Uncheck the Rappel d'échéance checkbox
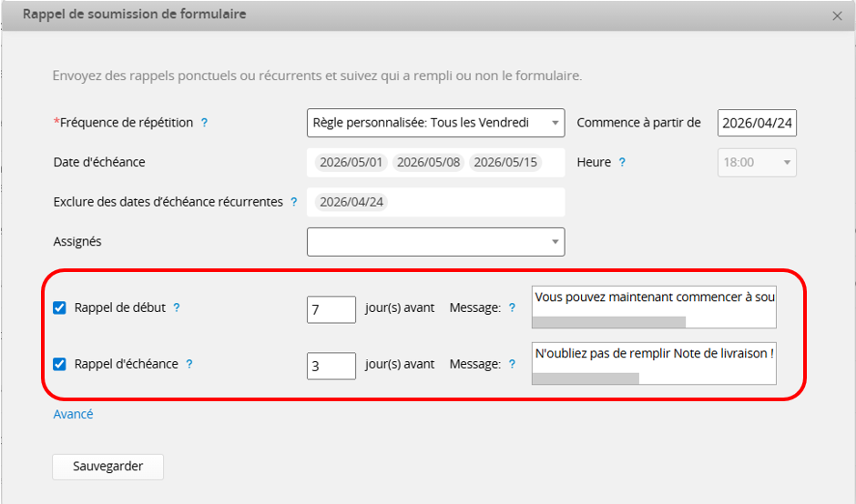The width and height of the screenshot is (856, 504). point(60,364)
